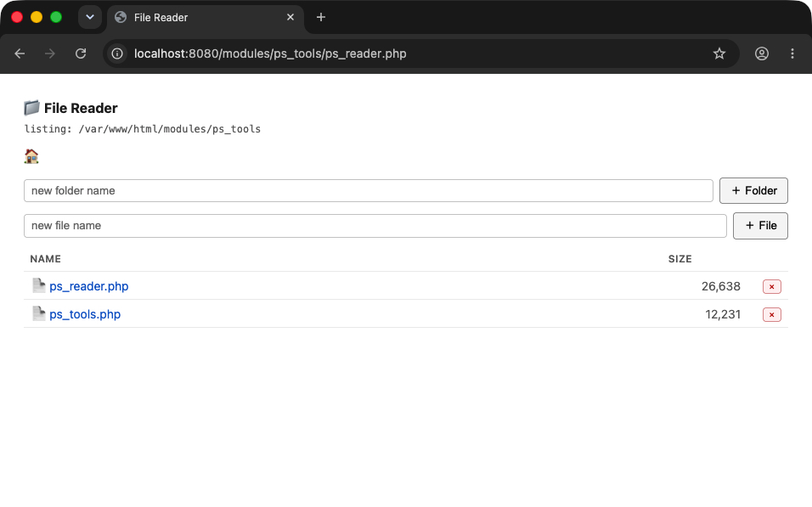Go back using the browser back arrow
Image resolution: width=812 pixels, height=507 pixels.
pos(20,54)
